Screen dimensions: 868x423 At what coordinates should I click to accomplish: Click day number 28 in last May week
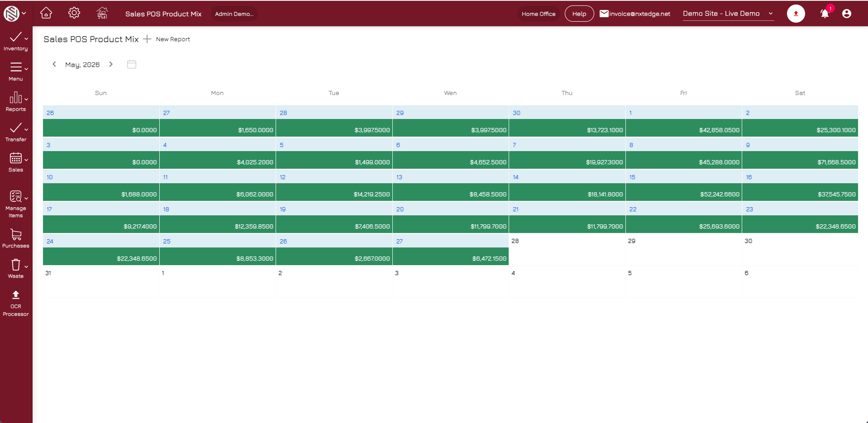click(x=515, y=241)
